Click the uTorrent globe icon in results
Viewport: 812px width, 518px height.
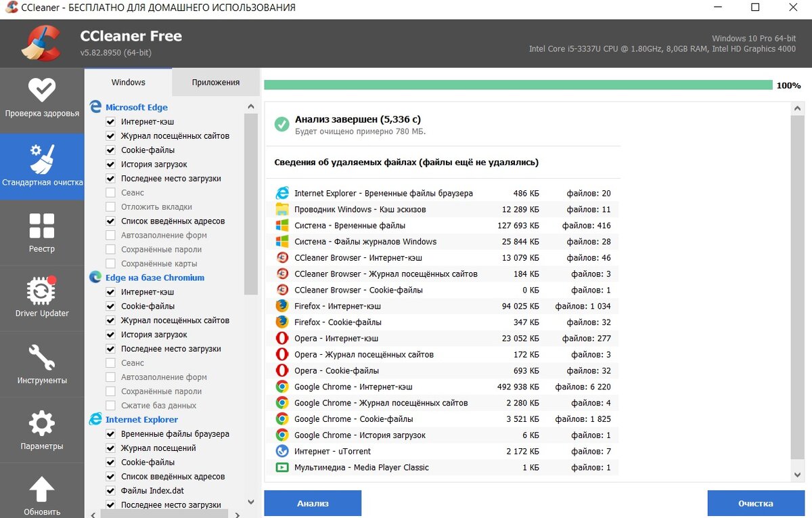282,451
